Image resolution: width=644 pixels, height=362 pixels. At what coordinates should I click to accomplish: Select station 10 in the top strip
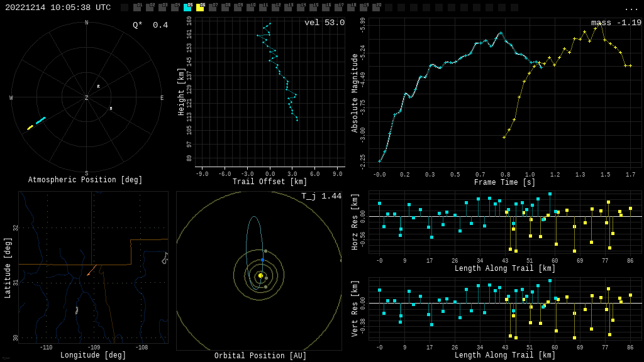pos(250,8)
